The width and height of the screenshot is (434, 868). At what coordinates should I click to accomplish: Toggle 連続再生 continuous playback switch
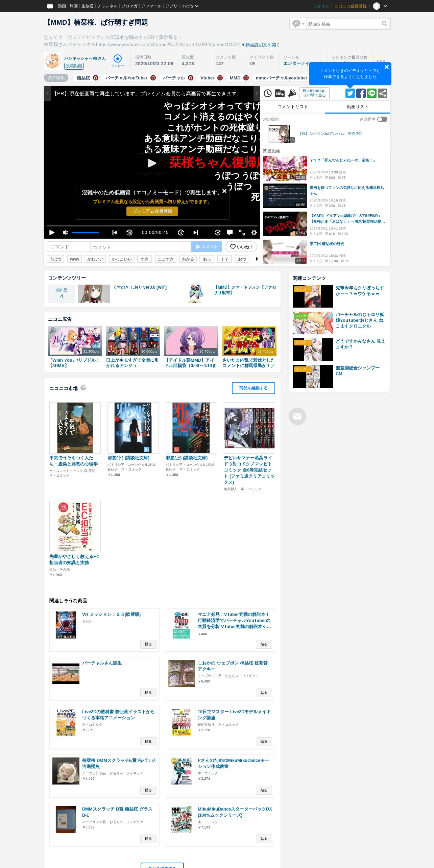pos(382,119)
